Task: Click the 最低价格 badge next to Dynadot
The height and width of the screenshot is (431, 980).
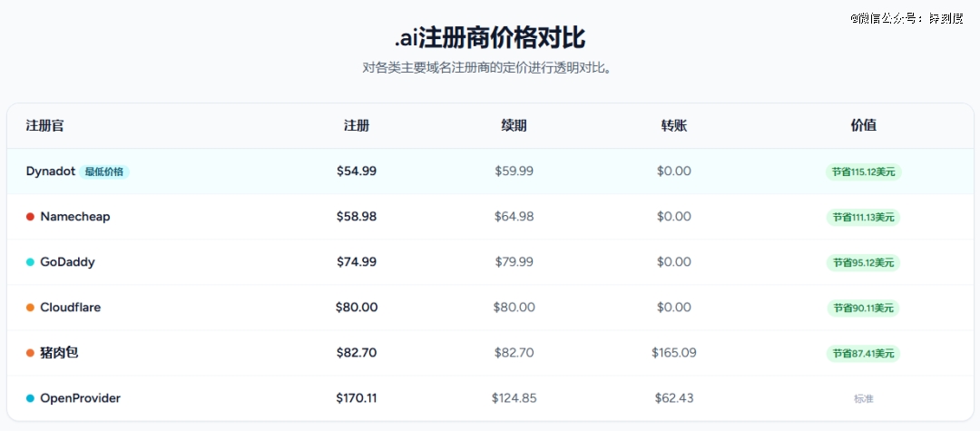Action: 104,171
